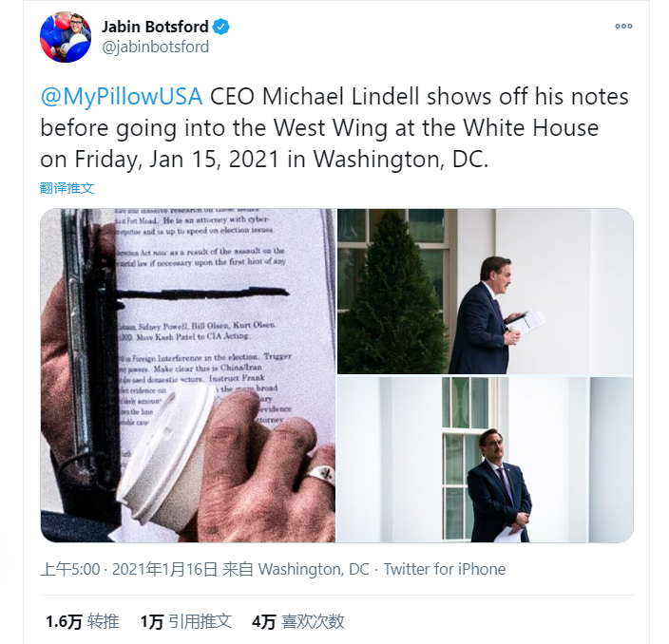Click the Washington, DC location link

(x=314, y=569)
